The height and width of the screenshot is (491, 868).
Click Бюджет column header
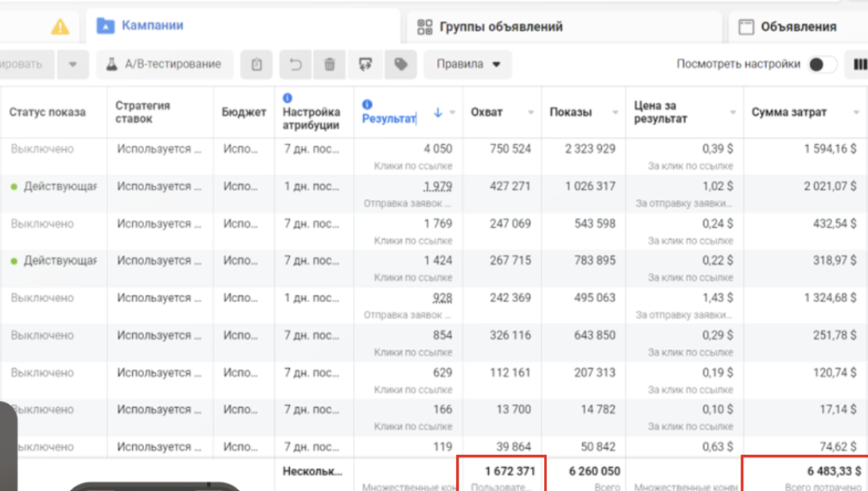click(244, 112)
